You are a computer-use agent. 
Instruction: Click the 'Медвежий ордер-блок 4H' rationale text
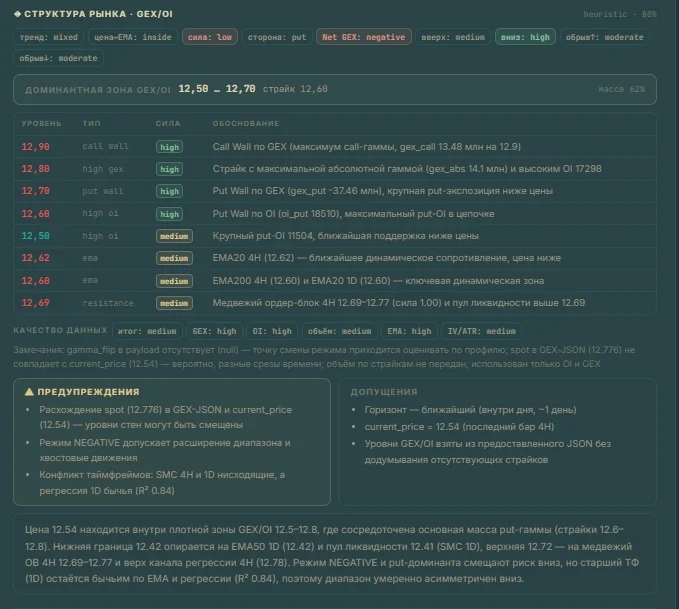[399, 302]
